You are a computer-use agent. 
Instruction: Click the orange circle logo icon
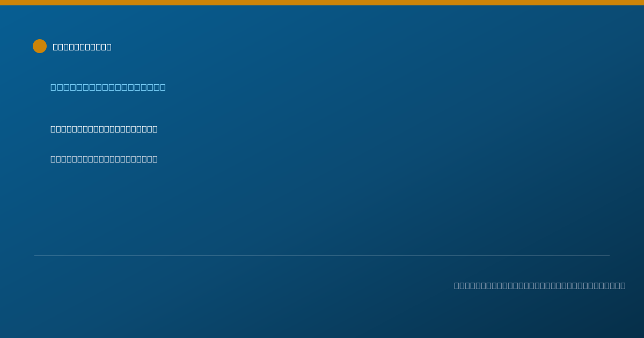40,46
